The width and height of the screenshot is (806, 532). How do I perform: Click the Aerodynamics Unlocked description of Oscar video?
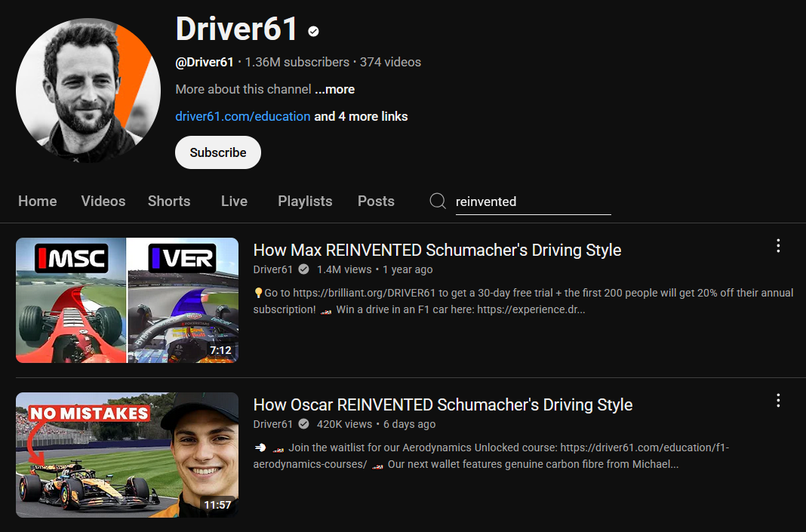point(491,456)
